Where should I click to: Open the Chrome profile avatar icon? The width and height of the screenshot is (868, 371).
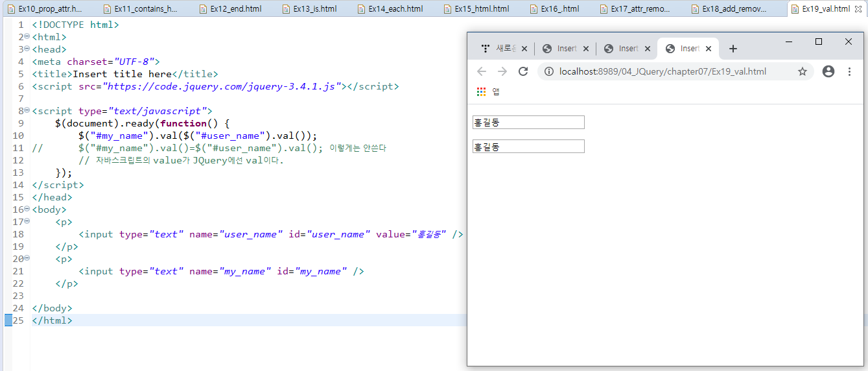(828, 71)
